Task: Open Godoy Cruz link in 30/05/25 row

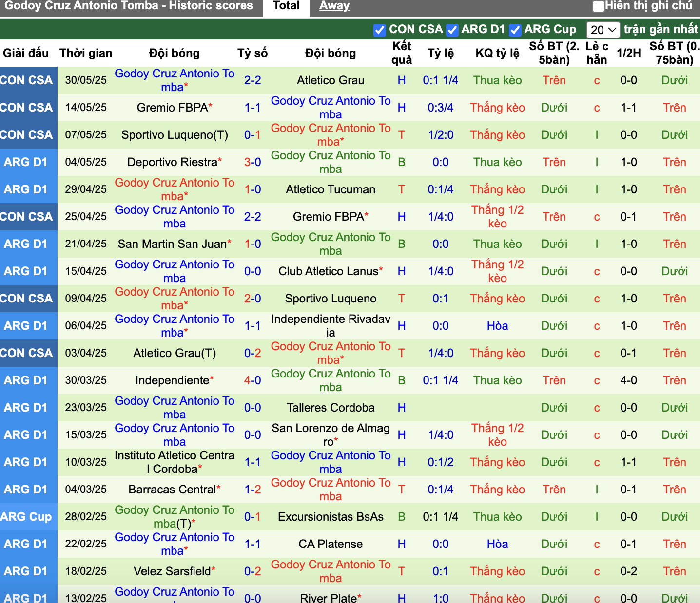Action: (175, 80)
